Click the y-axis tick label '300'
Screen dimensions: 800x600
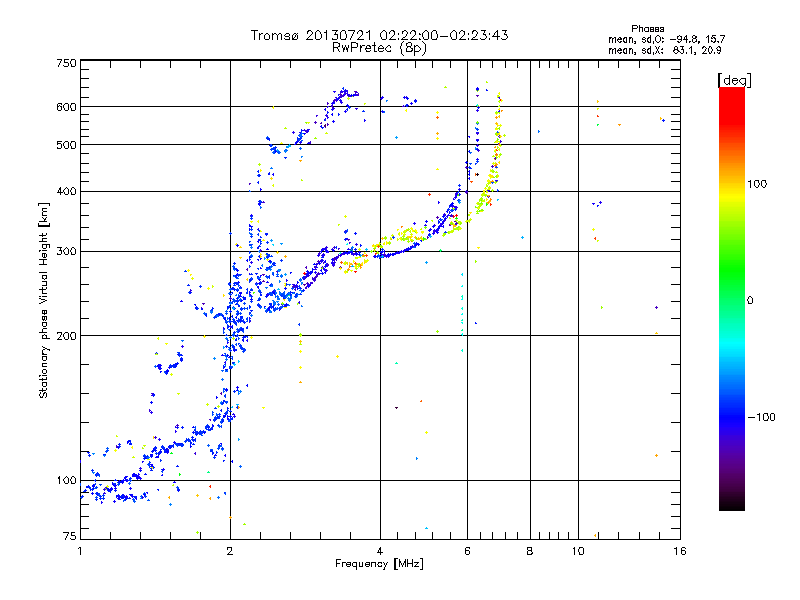tap(66, 251)
